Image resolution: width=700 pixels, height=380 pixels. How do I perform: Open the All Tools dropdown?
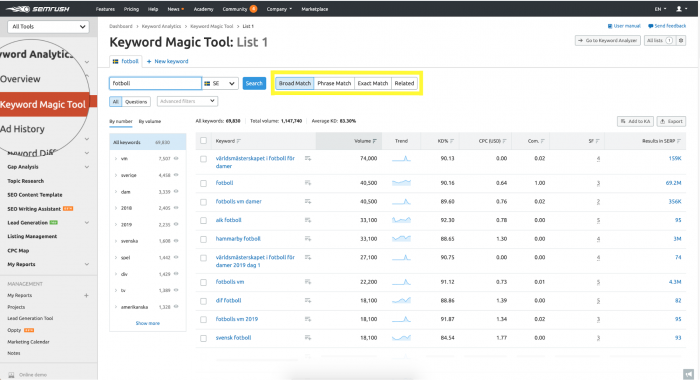(48, 27)
